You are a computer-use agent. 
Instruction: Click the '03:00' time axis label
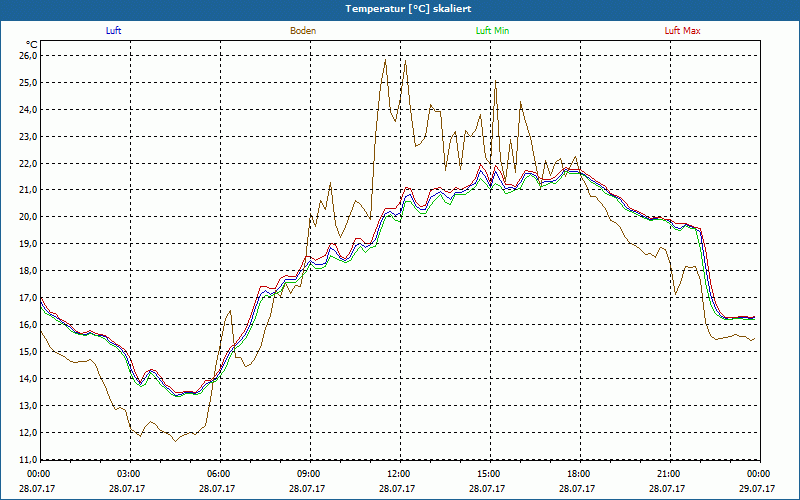(x=127, y=474)
